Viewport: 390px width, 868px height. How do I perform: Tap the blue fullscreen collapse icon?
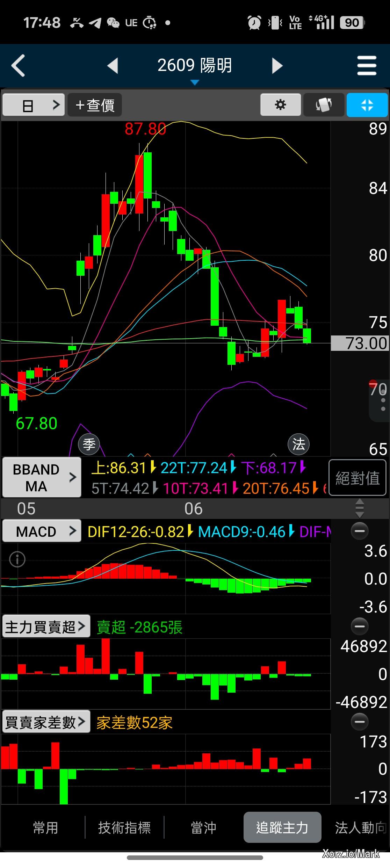[367, 104]
